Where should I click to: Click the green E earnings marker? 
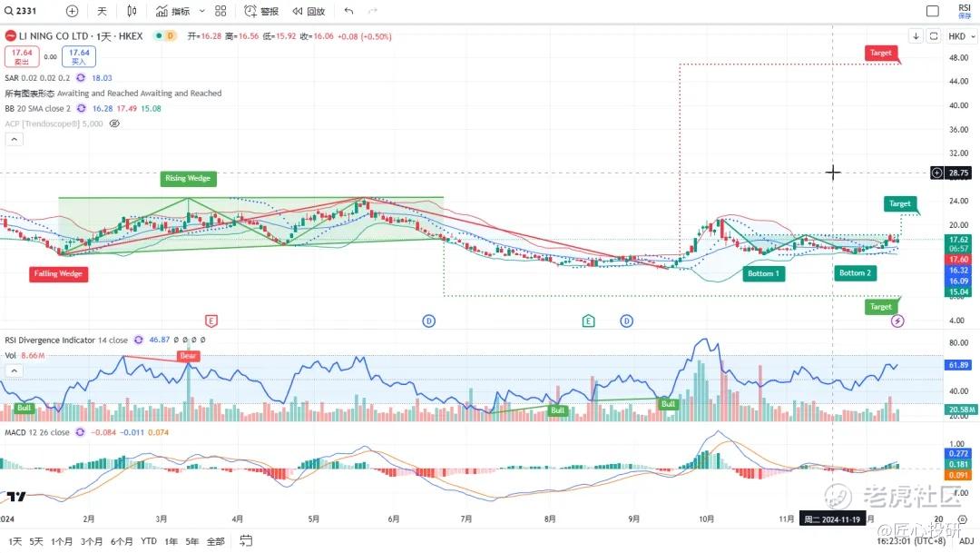click(x=588, y=321)
